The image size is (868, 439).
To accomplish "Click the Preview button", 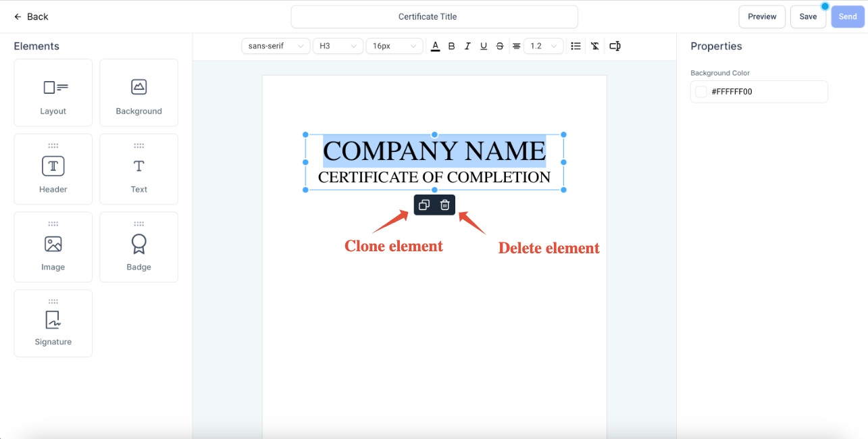I will pos(762,17).
